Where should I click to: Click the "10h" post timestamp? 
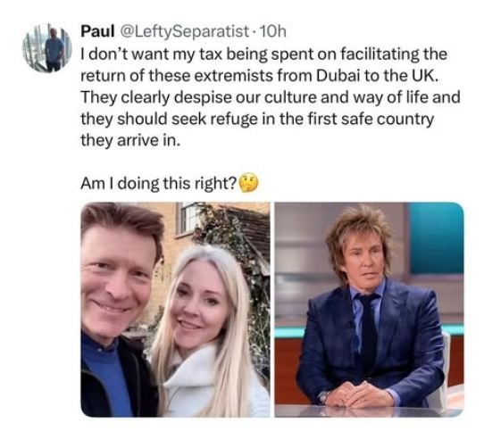coord(273,31)
